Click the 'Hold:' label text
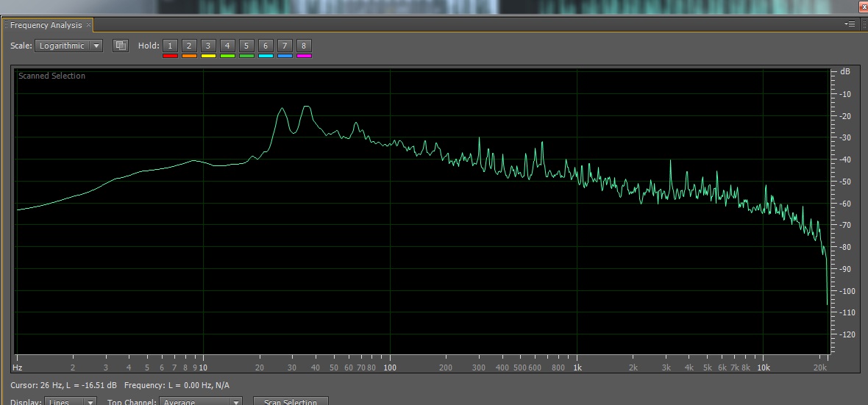868x405 pixels. [149, 46]
